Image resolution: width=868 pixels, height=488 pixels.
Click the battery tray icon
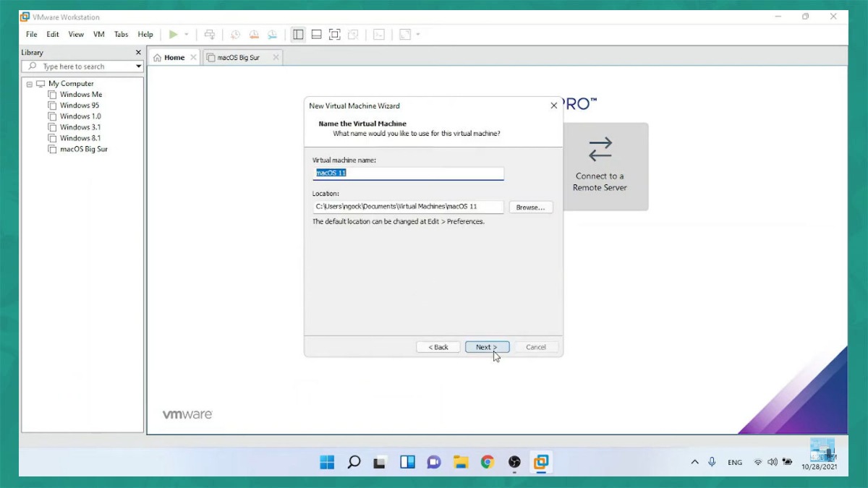[x=786, y=462]
